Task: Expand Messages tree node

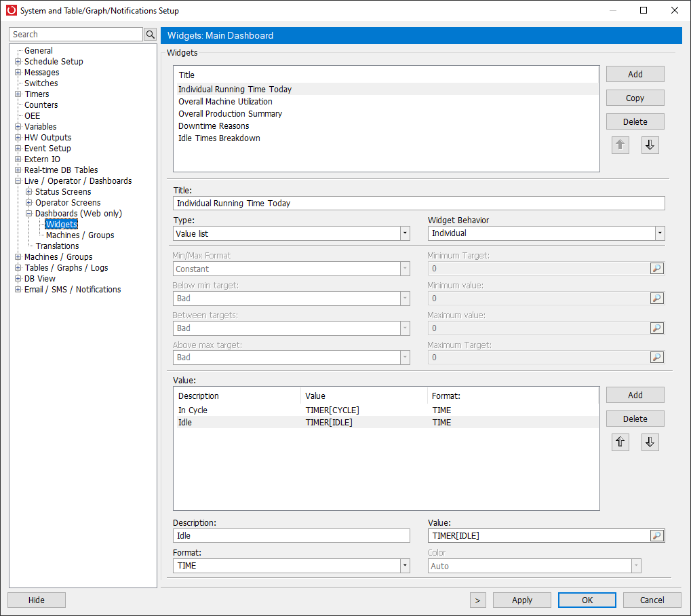Action: (x=18, y=73)
